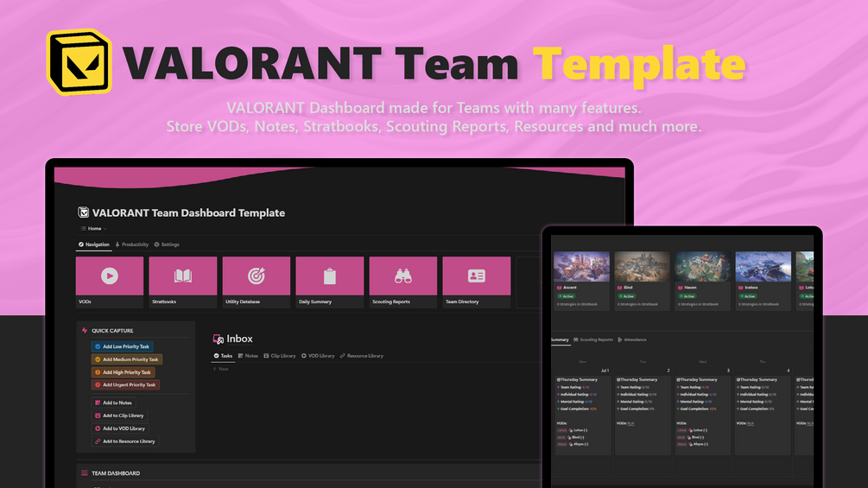Open the Ascent map thumbnail
The image size is (868, 488).
[581, 267]
